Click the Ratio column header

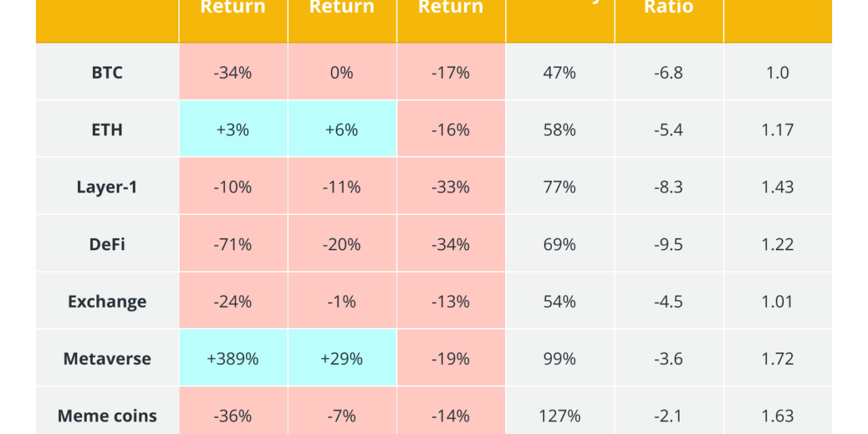[x=668, y=8]
